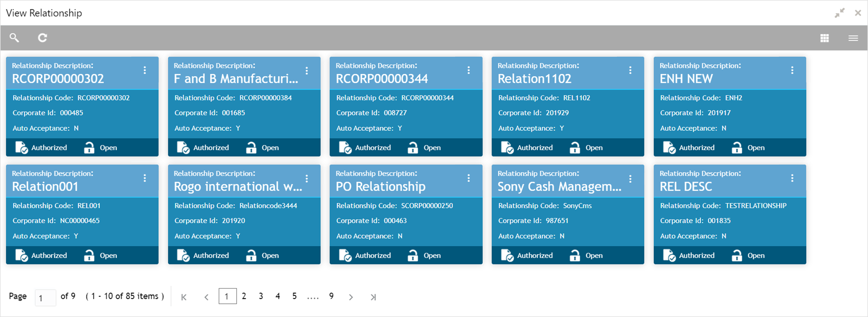The image size is (868, 317).
Task: Jump to page 9
Action: [331, 296]
